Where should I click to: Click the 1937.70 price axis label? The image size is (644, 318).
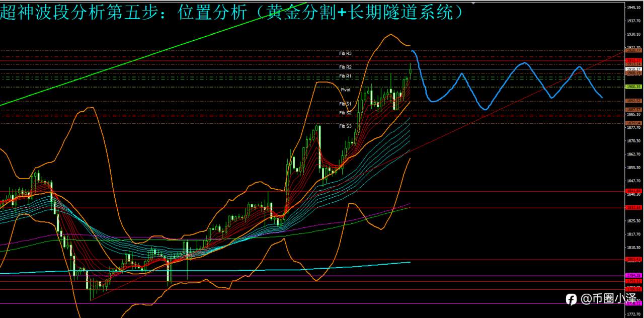pyautogui.click(x=633, y=21)
